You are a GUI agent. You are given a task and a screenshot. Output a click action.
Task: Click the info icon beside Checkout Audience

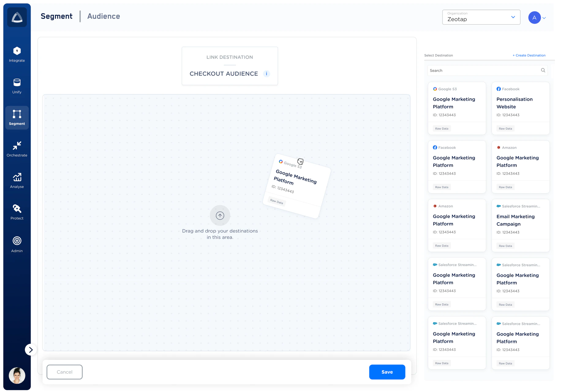tap(266, 73)
